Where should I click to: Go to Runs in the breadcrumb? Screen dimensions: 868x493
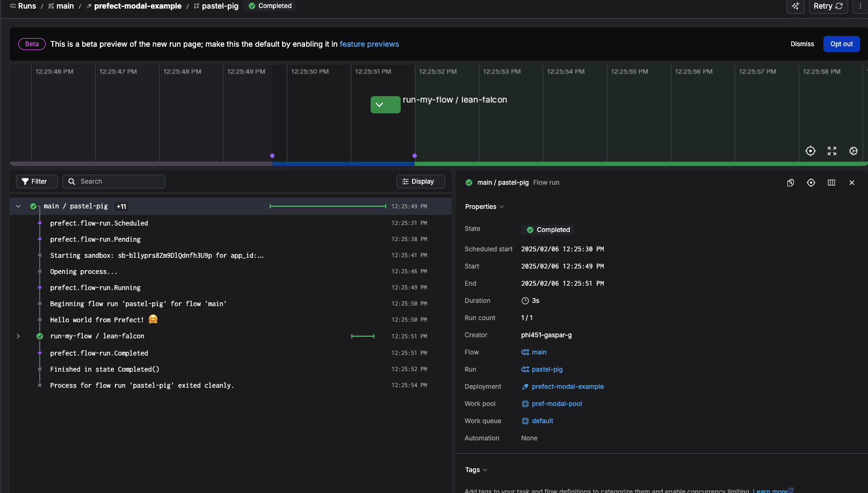coord(27,6)
